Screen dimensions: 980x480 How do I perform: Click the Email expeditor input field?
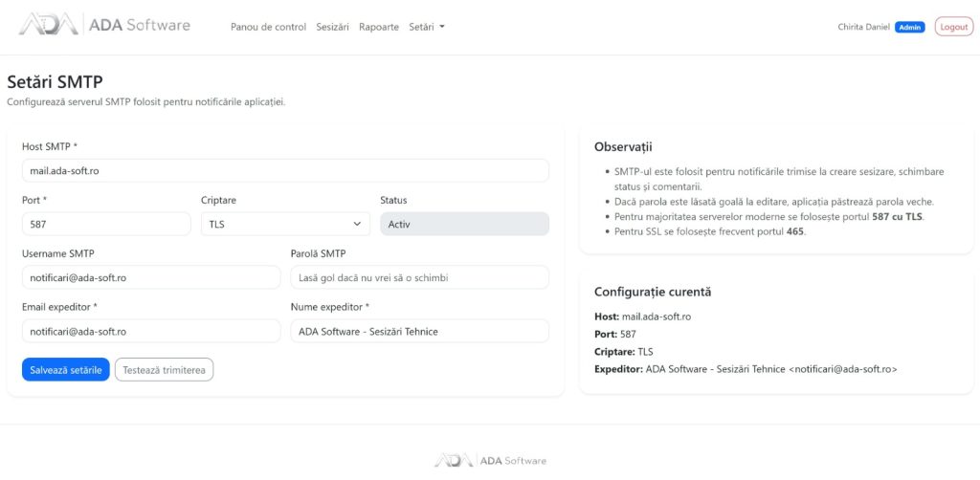(x=151, y=332)
